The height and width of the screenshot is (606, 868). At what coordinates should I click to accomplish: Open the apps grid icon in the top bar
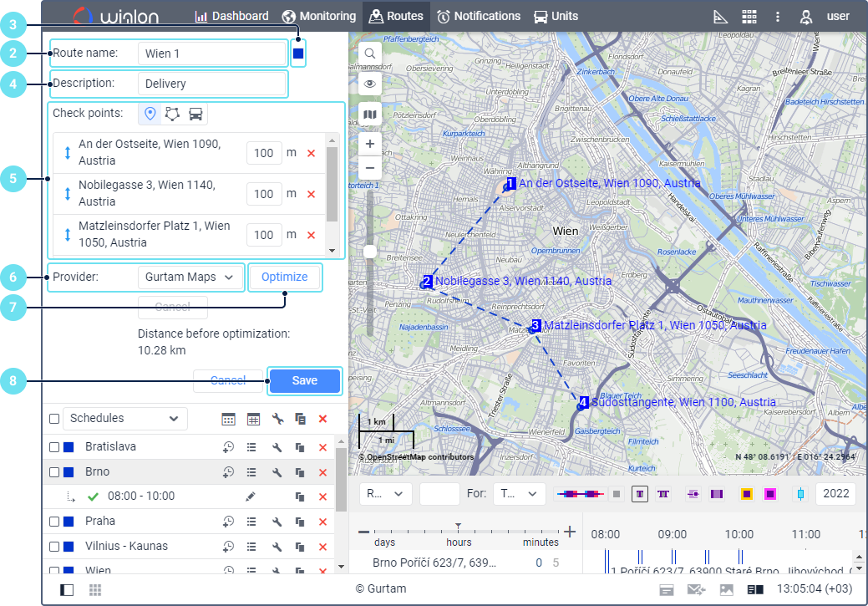pyautogui.click(x=749, y=16)
